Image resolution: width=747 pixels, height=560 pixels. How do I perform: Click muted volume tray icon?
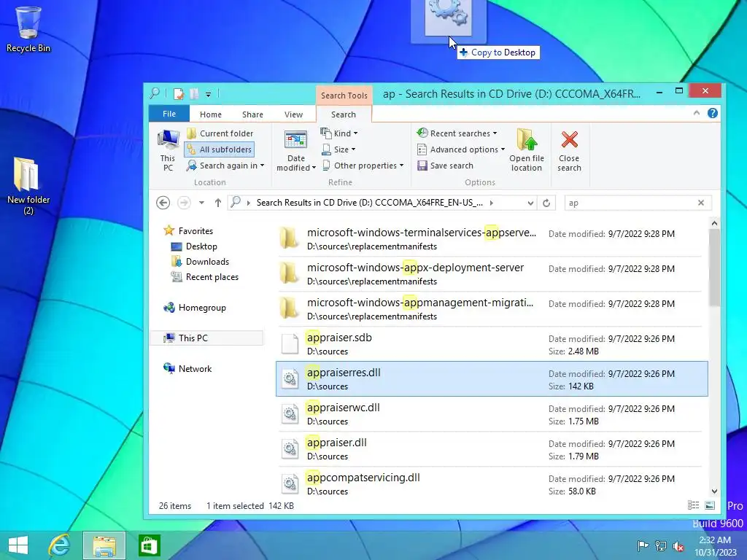pos(678,546)
